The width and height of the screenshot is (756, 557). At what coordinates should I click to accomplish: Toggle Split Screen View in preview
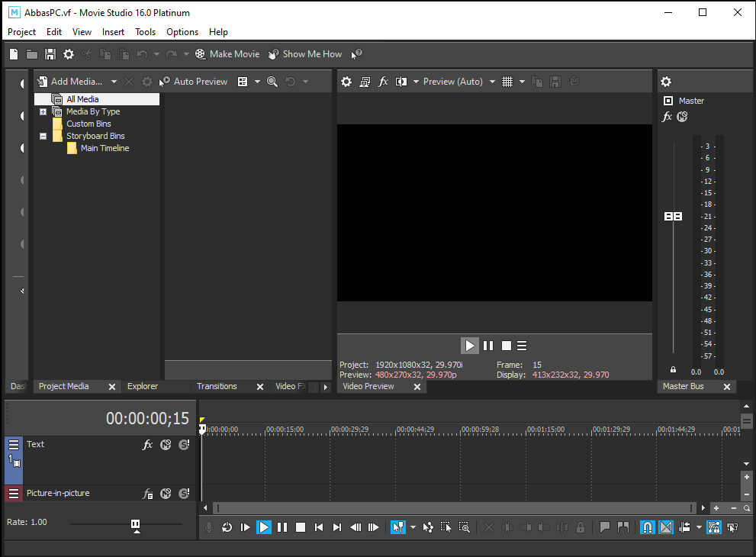(401, 82)
